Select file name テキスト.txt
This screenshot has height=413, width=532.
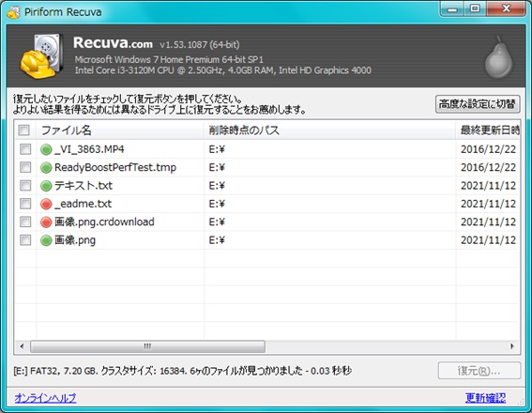(x=84, y=186)
